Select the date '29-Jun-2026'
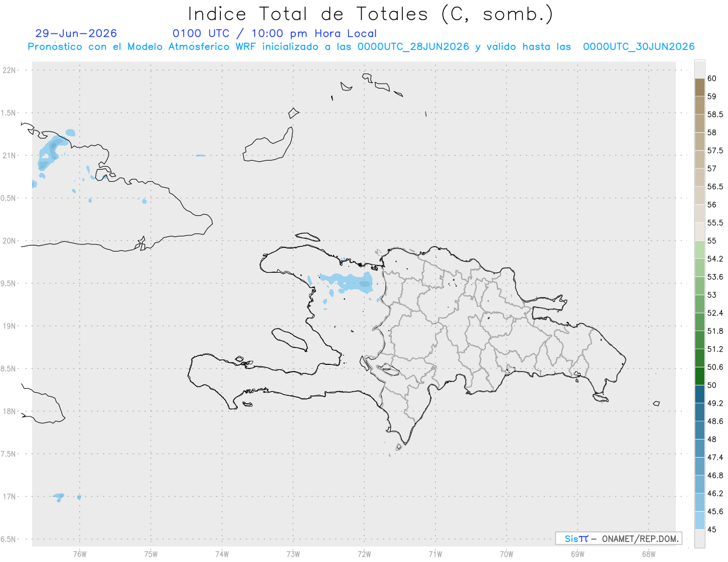The height and width of the screenshot is (562, 728). pyautogui.click(x=76, y=33)
